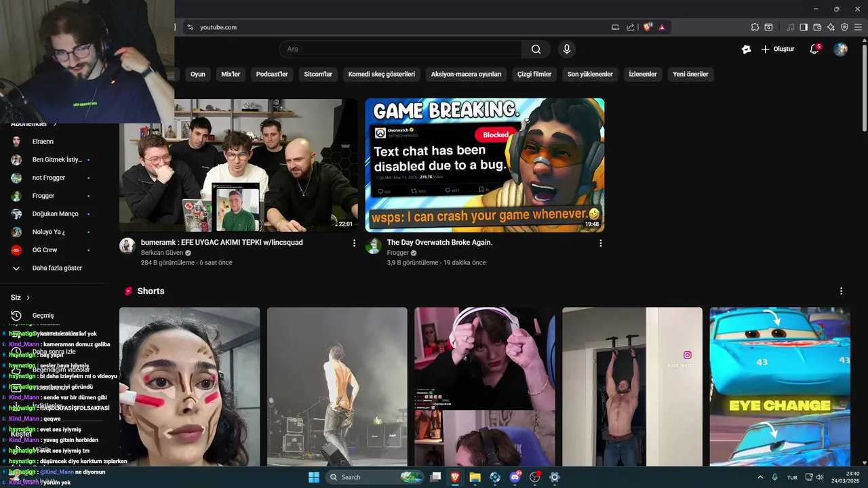Open browser extensions puzzle icon
The height and width of the screenshot is (488, 868).
755,27
